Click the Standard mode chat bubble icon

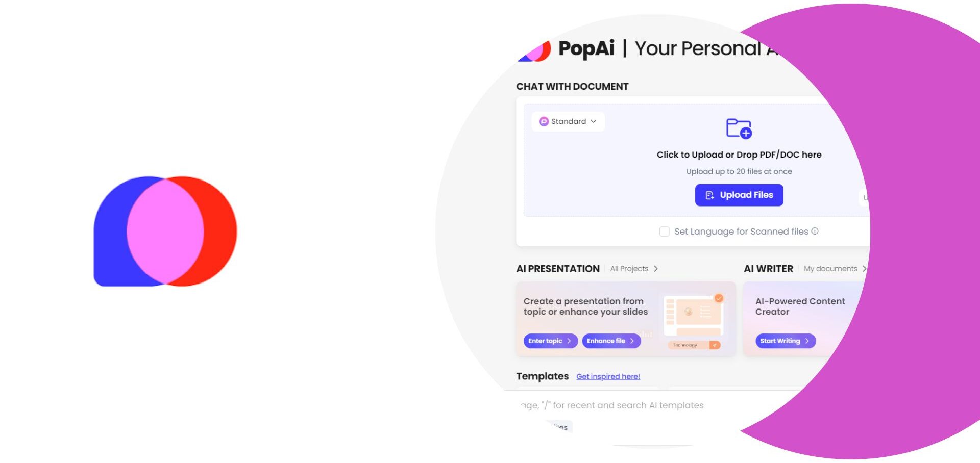click(544, 121)
